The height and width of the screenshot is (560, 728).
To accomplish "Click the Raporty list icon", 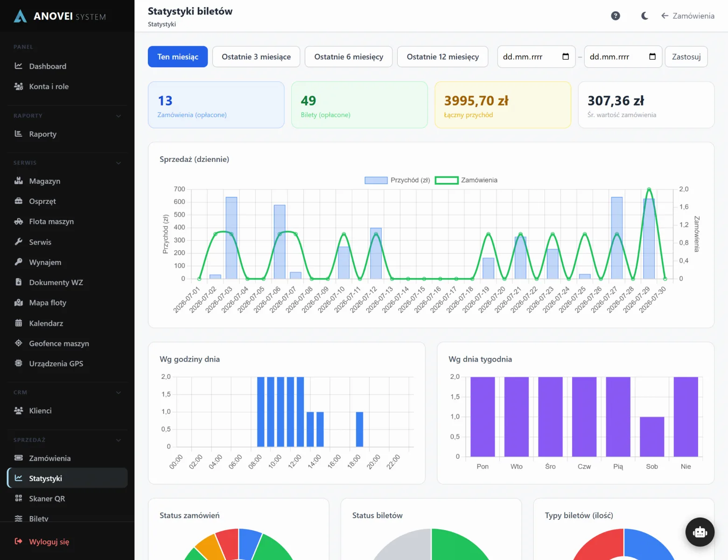I will click(x=19, y=134).
